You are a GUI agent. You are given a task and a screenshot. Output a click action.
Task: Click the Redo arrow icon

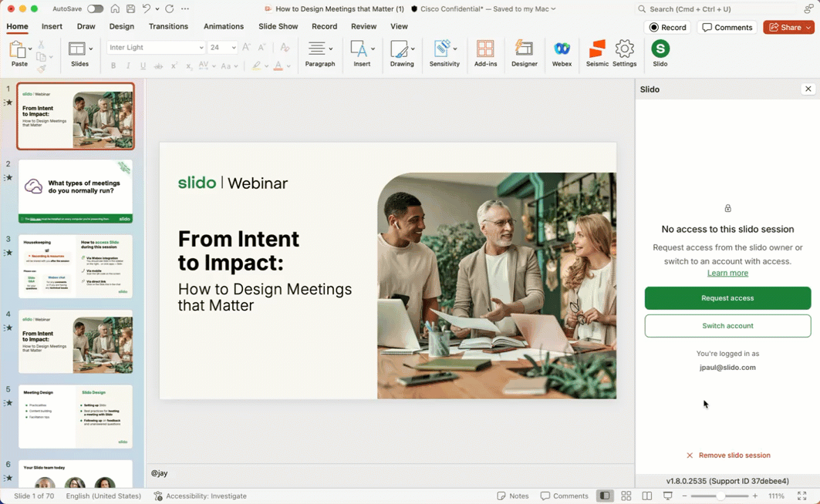coord(170,9)
